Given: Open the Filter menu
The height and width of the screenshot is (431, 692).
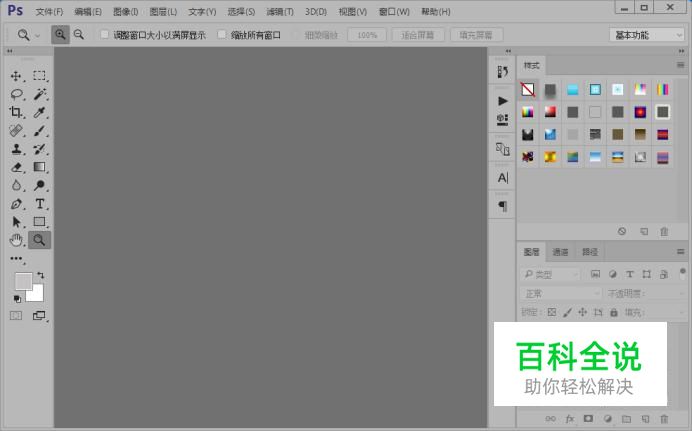Looking at the screenshot, I should coord(280,12).
